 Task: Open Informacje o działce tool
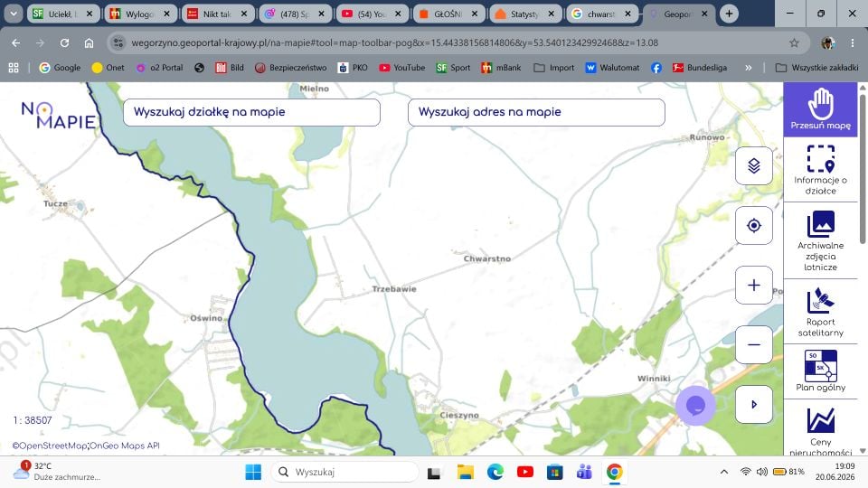click(x=820, y=169)
